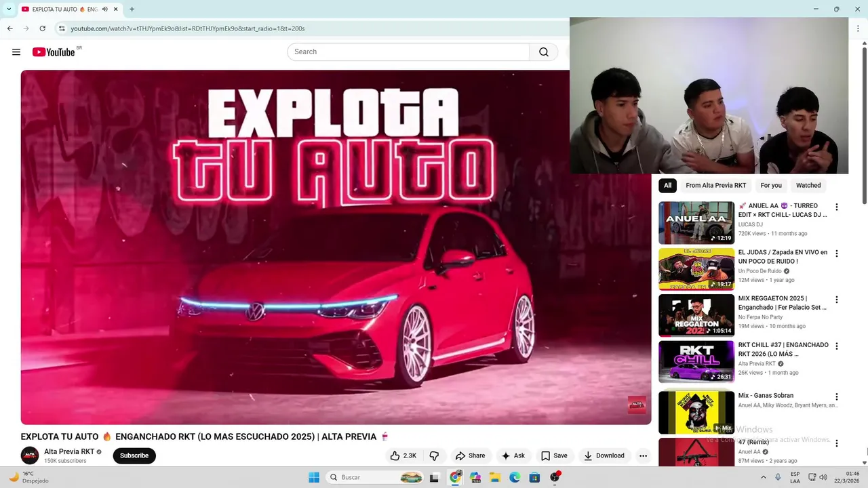Click the Alta Previa watermark in the player
This screenshot has height=488, width=868.
click(637, 405)
